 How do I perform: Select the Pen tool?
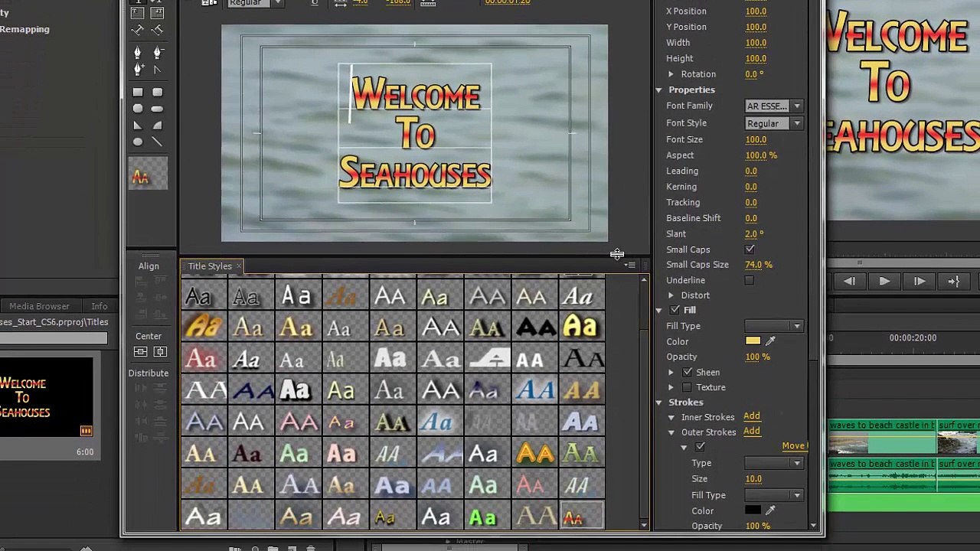point(138,52)
